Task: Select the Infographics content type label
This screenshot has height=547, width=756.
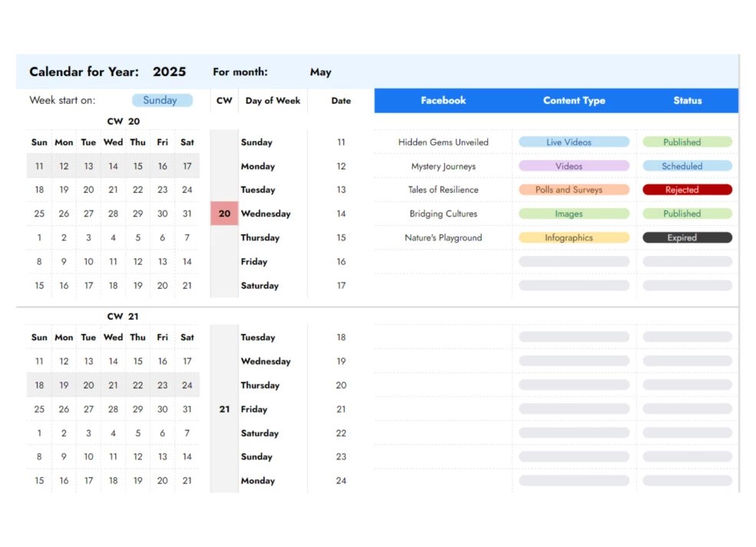Action: [x=574, y=237]
